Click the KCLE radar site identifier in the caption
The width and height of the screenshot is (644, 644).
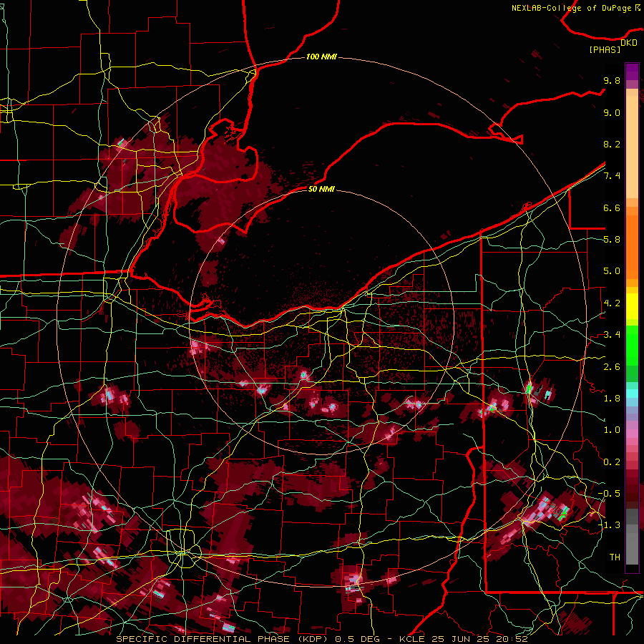click(412, 639)
